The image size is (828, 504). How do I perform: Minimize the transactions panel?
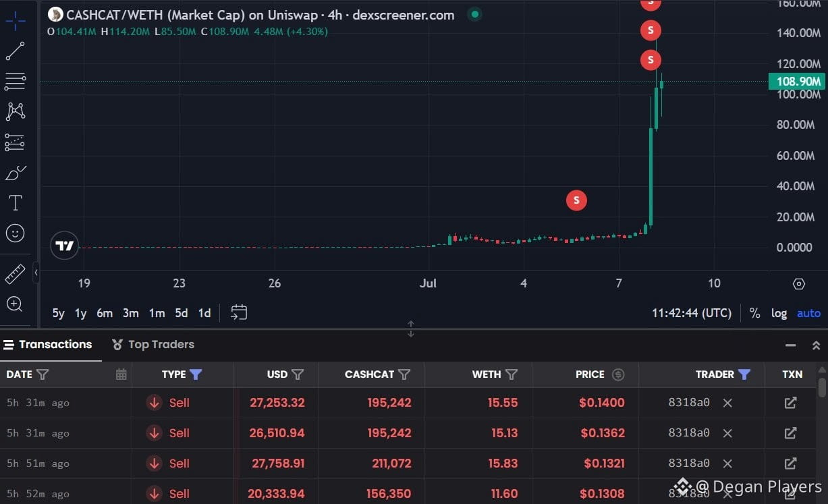click(790, 345)
